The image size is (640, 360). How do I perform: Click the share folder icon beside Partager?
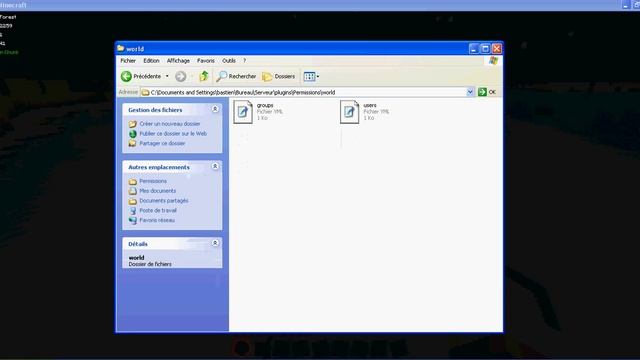coord(133,144)
